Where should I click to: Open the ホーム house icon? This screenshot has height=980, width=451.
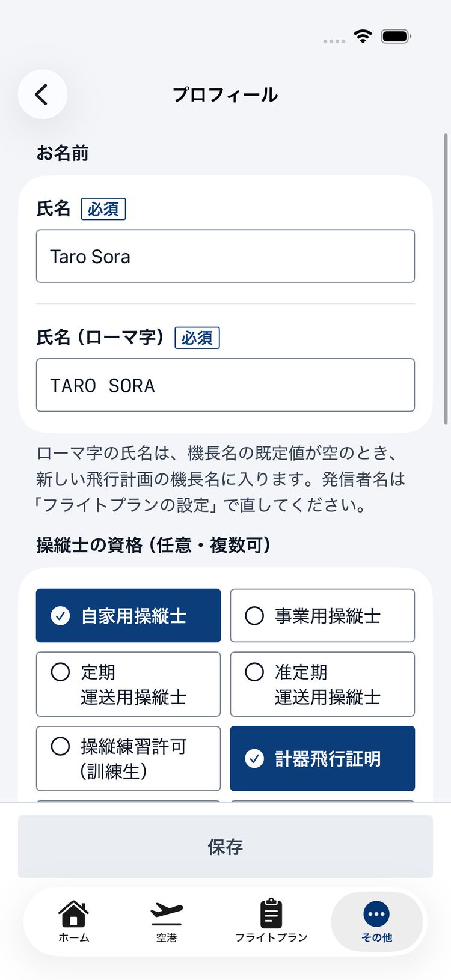73,913
